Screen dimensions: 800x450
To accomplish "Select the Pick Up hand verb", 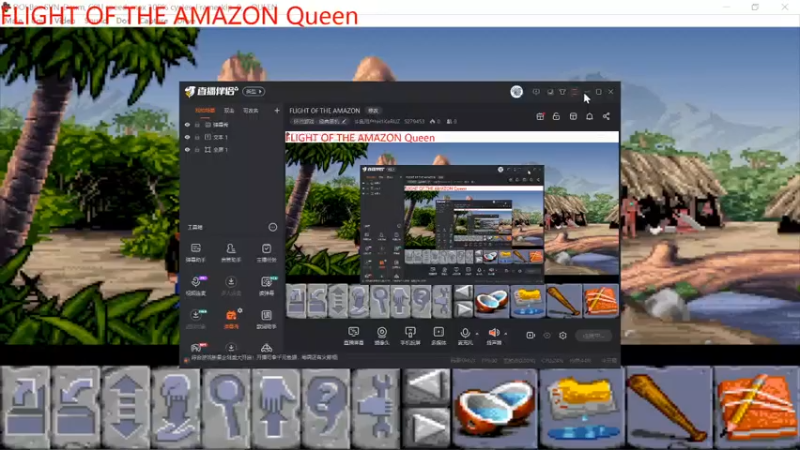I will [276, 407].
